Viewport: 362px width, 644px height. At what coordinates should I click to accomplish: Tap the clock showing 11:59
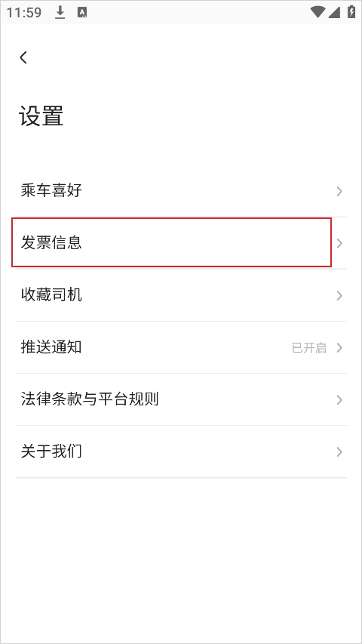[x=24, y=13]
